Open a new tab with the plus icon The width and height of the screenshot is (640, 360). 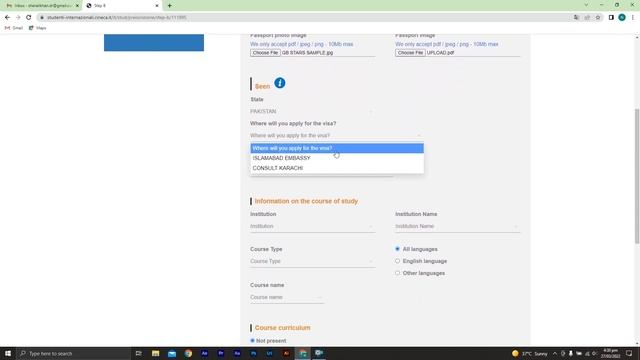click(x=169, y=6)
